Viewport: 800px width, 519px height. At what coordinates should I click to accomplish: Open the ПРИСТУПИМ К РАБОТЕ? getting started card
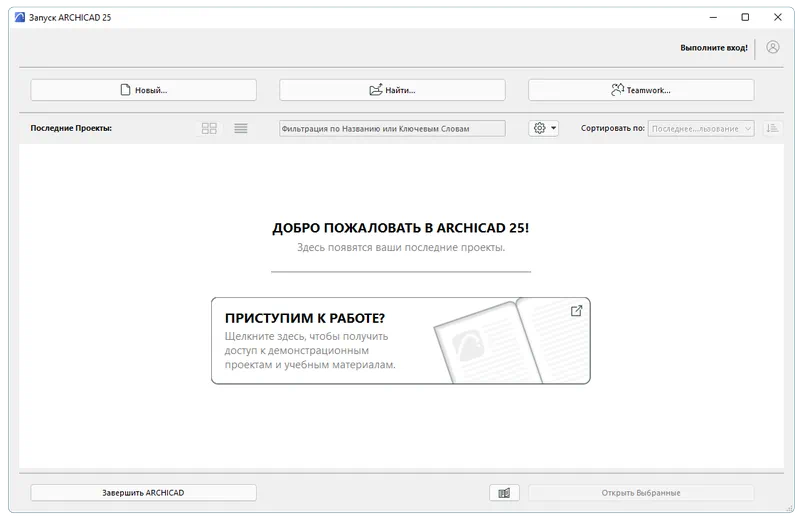coord(401,340)
